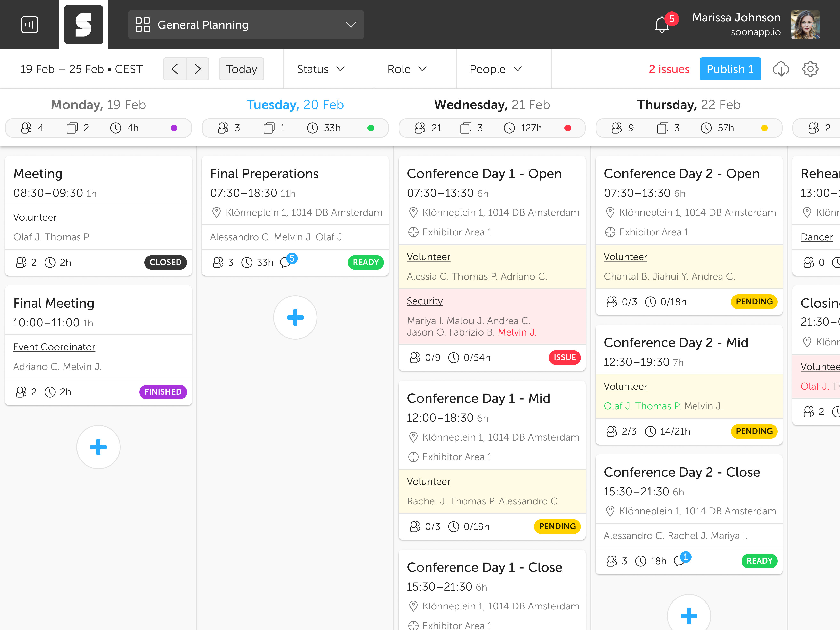The image size is (840, 630).
Task: Go to the previous week
Action: 175,69
